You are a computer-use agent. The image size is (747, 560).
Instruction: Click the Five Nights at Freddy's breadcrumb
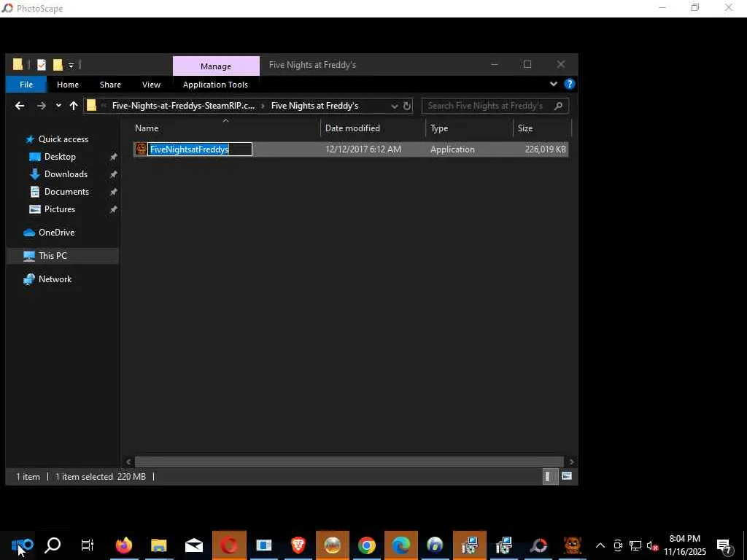click(314, 106)
